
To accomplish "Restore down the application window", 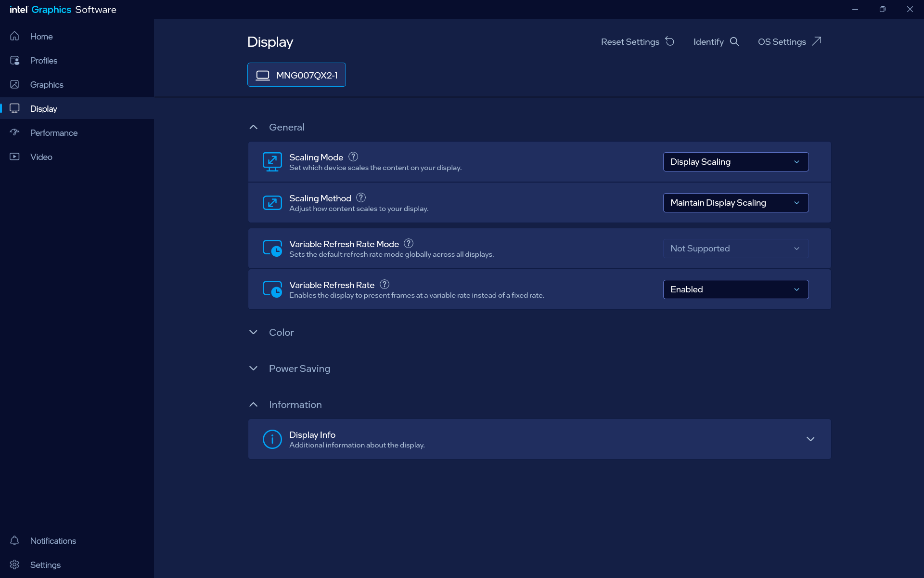I will tap(882, 10).
